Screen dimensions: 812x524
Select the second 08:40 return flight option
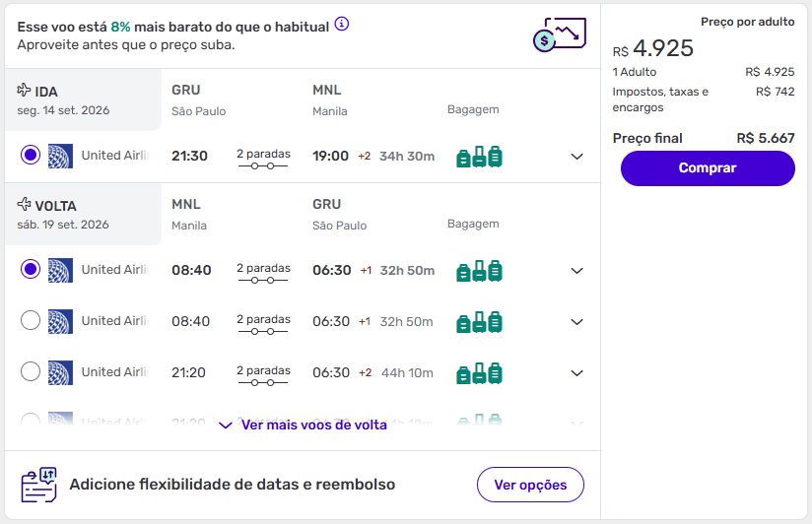31,321
